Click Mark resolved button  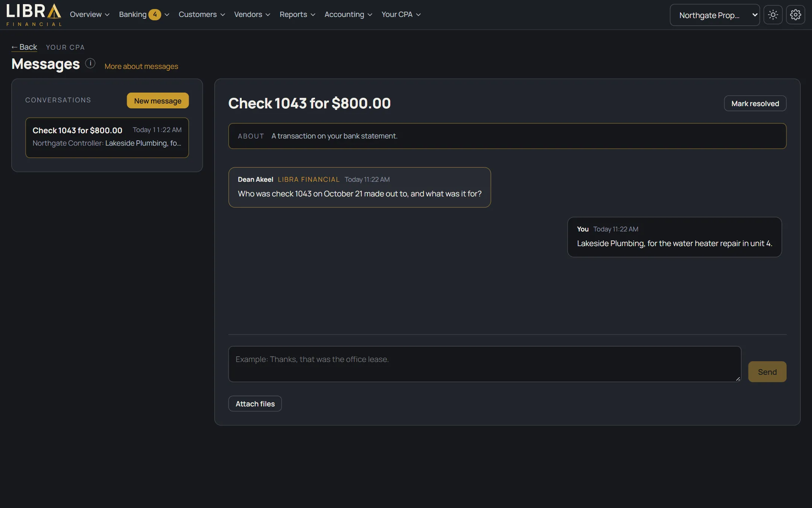click(755, 103)
